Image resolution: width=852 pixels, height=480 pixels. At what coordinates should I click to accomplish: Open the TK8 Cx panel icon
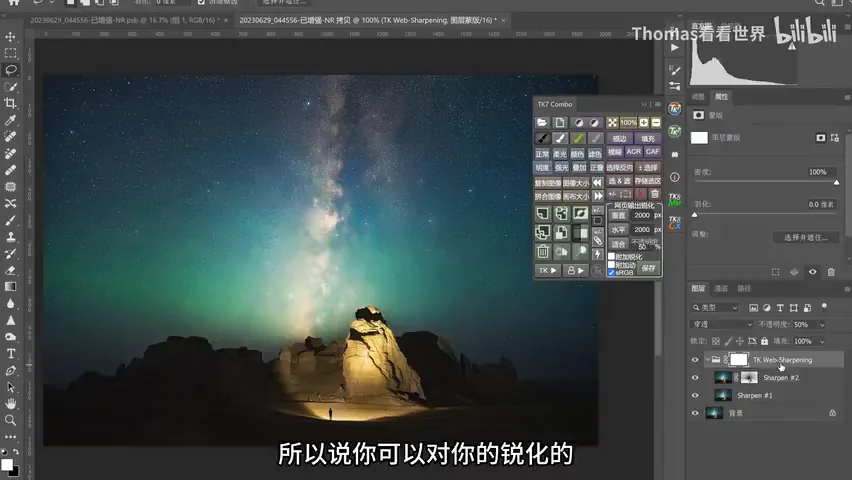point(674,222)
